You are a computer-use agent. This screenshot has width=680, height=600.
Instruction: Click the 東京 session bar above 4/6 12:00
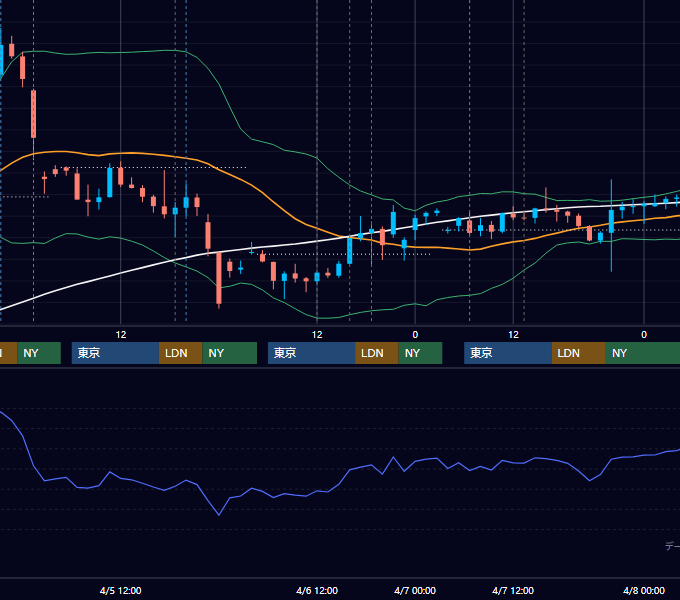[311, 353]
